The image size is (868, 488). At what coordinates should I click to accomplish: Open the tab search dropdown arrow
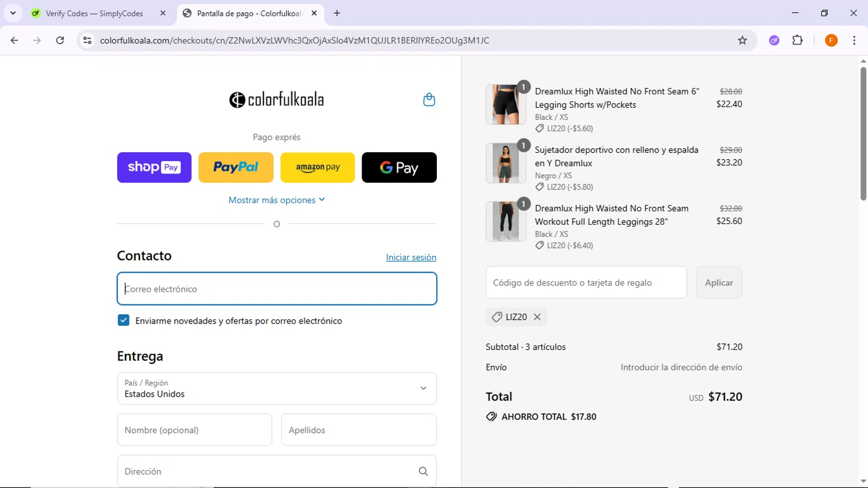click(x=13, y=13)
